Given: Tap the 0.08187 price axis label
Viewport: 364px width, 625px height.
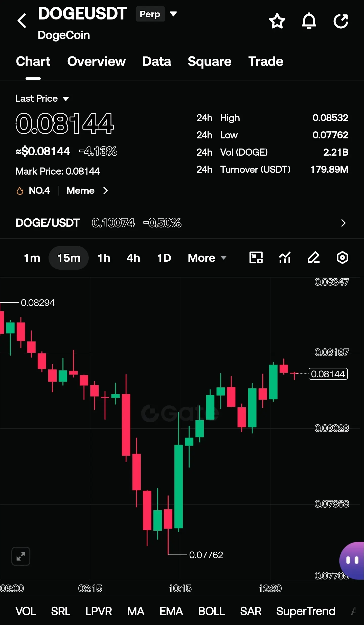Looking at the screenshot, I should tap(332, 352).
